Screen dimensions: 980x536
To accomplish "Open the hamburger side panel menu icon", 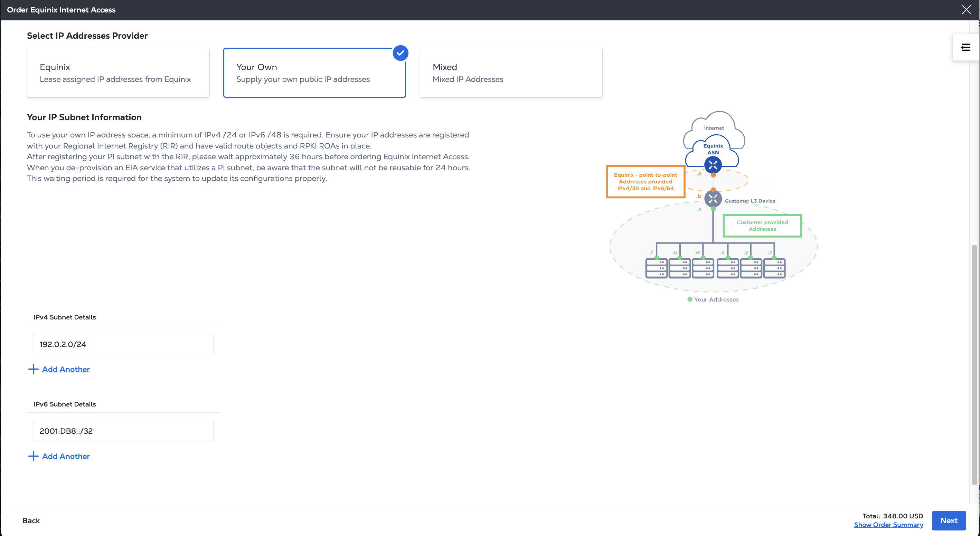I will [x=965, y=47].
